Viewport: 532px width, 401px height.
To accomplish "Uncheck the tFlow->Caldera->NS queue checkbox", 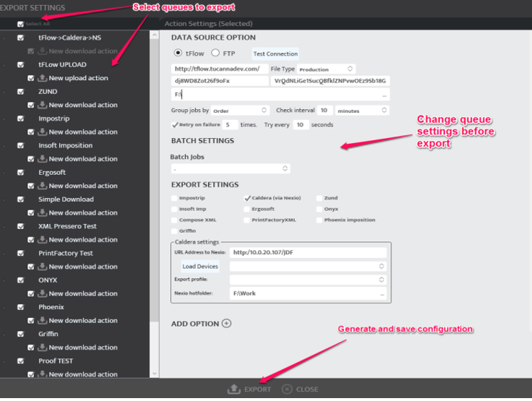I will pos(21,38).
